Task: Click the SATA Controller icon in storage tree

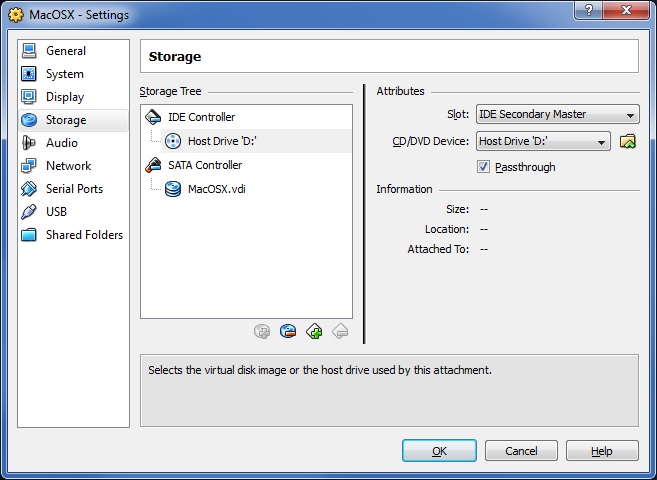Action: click(x=153, y=165)
